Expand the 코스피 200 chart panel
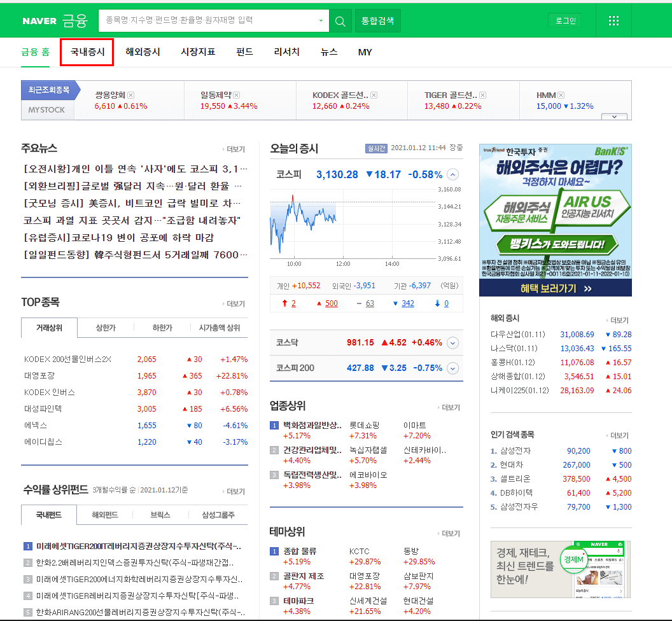This screenshot has height=621, width=672. click(x=452, y=368)
